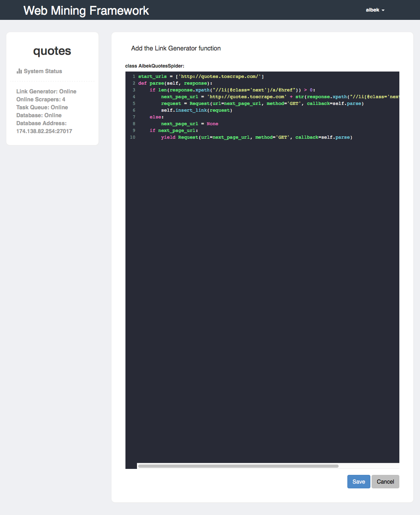Click the 'if next_page_url:' code line
Image resolution: width=420 pixels, height=515 pixels.
pos(174,130)
